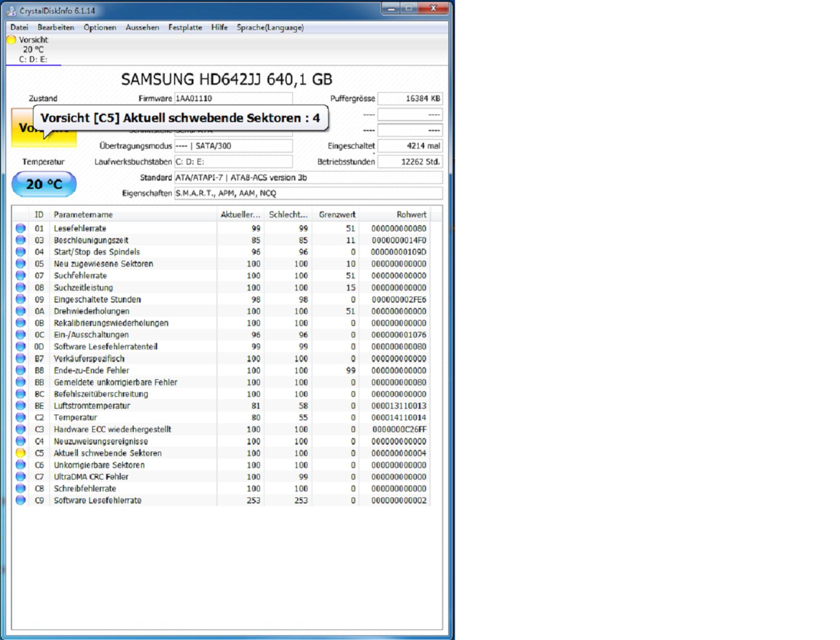The height and width of the screenshot is (640, 840).
Task: Click the Übertragungsmodus field SATA/300
Action: (233, 146)
